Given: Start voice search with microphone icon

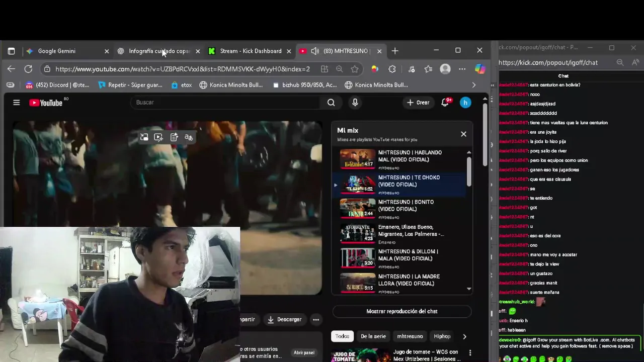Looking at the screenshot, I should (x=355, y=103).
